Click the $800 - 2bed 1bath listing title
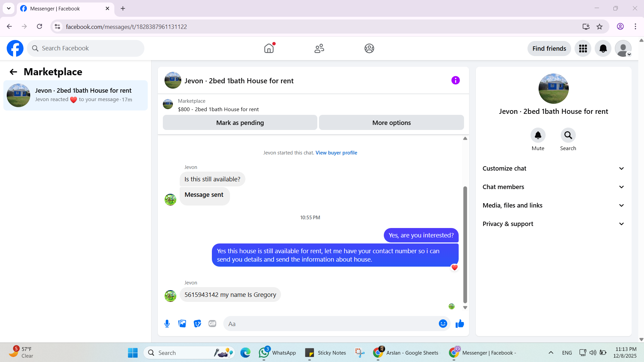This screenshot has width=644, height=362. pos(218,109)
